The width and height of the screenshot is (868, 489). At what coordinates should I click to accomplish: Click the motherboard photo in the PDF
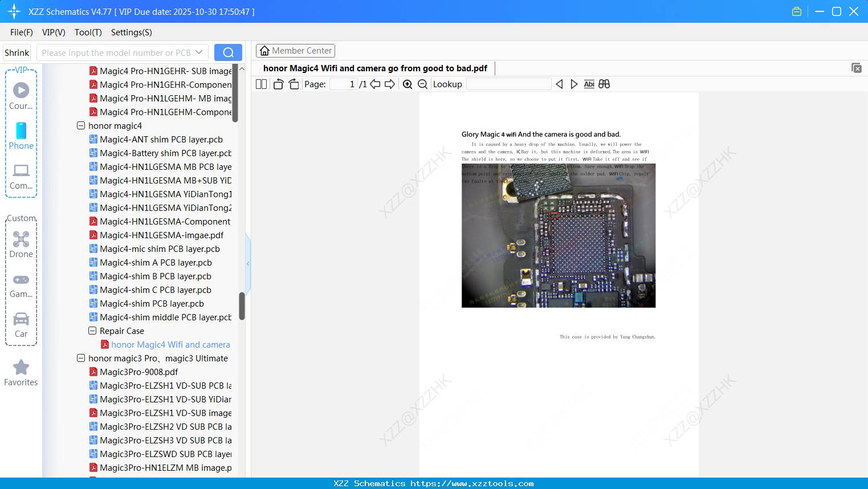[559, 235]
